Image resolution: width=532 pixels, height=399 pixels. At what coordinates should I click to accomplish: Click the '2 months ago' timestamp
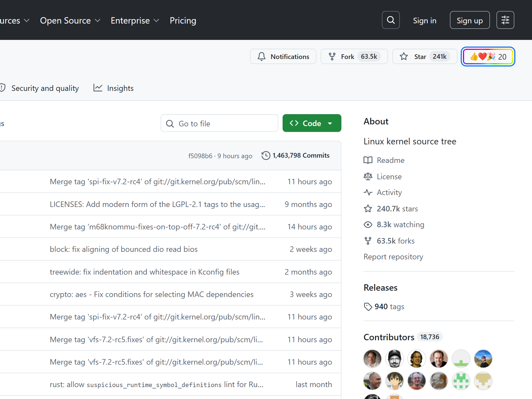[x=308, y=272]
